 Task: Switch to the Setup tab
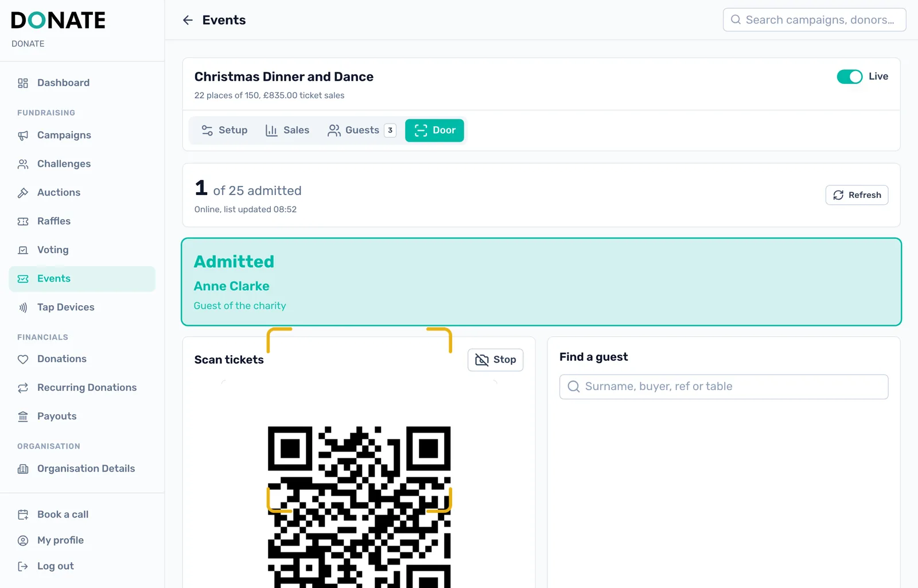pos(224,130)
